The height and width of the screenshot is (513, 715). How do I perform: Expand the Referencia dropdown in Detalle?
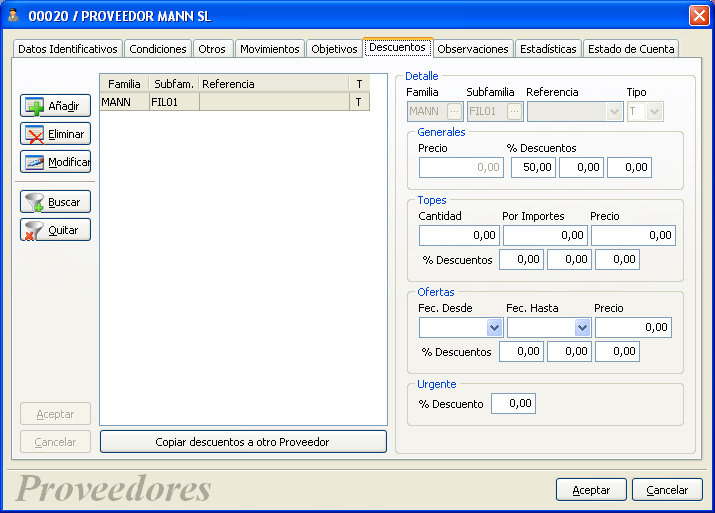614,112
